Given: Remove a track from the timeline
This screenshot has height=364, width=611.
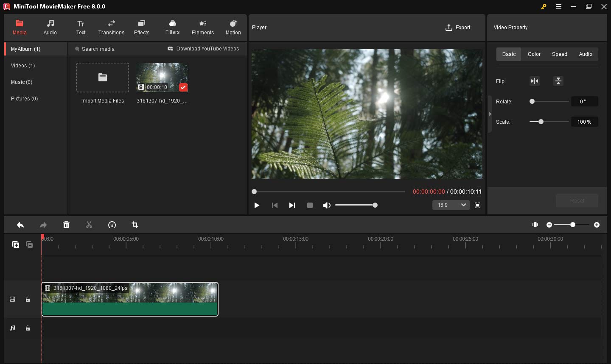Looking at the screenshot, I should [29, 245].
